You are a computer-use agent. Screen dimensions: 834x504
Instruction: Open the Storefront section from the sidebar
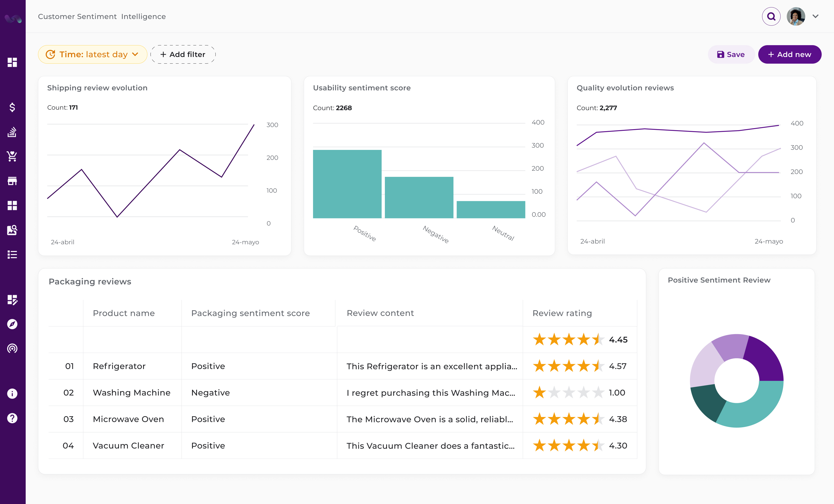13,181
